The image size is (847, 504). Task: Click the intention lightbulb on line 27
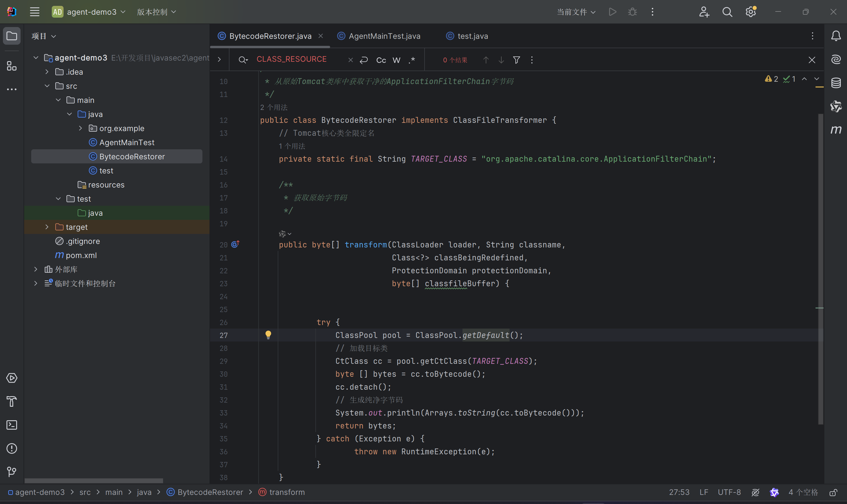268,335
